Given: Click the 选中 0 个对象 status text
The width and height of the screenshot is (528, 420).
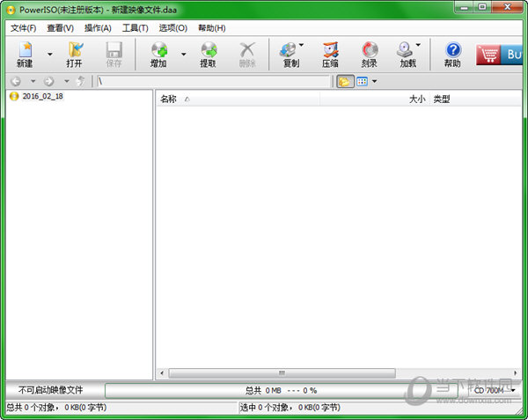Looking at the screenshot, I should coord(290,408).
